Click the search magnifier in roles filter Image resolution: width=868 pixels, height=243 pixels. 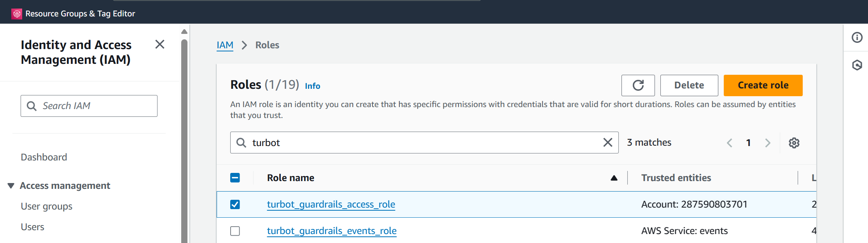241,143
